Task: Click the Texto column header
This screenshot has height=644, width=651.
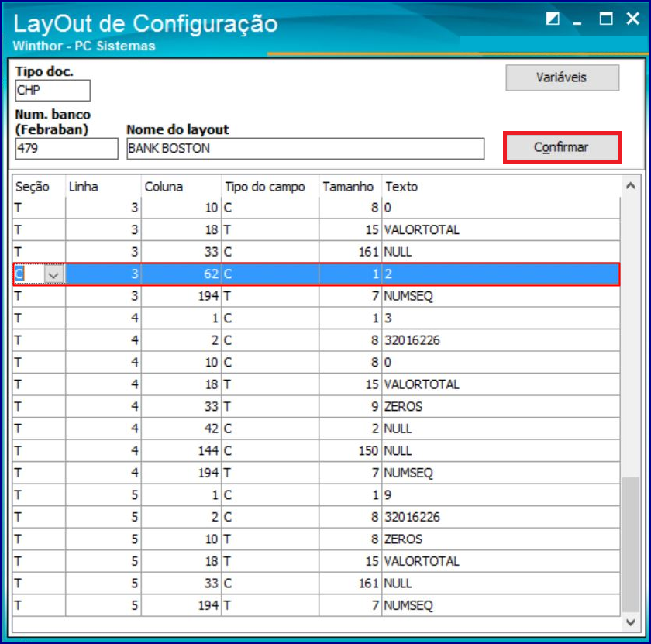Action: click(x=501, y=187)
